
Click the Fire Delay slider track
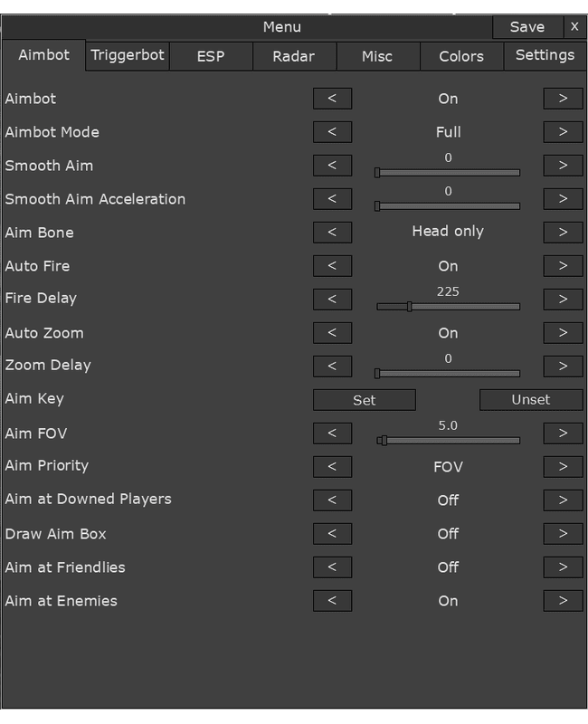tap(448, 307)
